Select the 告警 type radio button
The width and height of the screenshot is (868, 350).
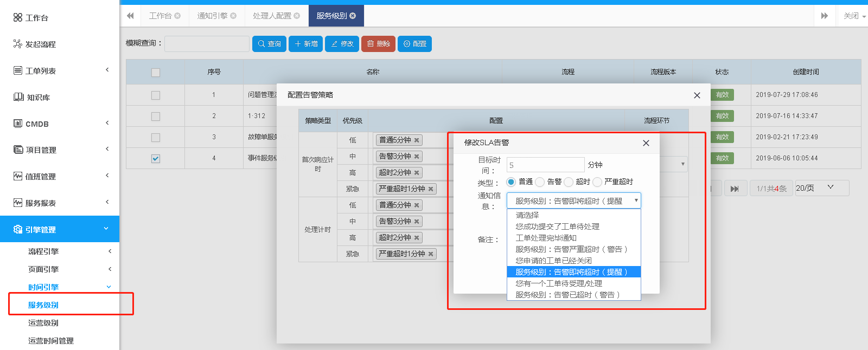[540, 182]
